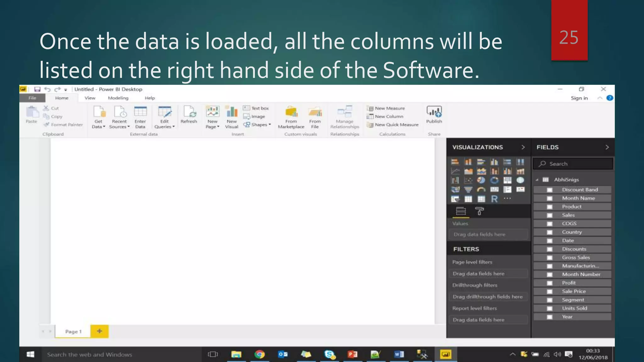Select the pie chart visualization

[x=481, y=180]
